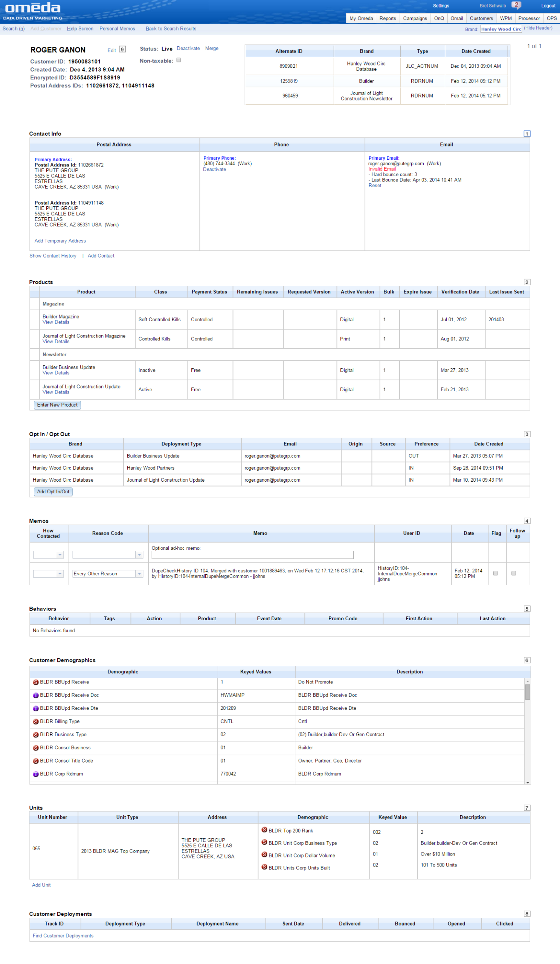This screenshot has height=964, width=560.
Task: Click the scroll-down arrow in Customer Demographics
Action: click(528, 783)
